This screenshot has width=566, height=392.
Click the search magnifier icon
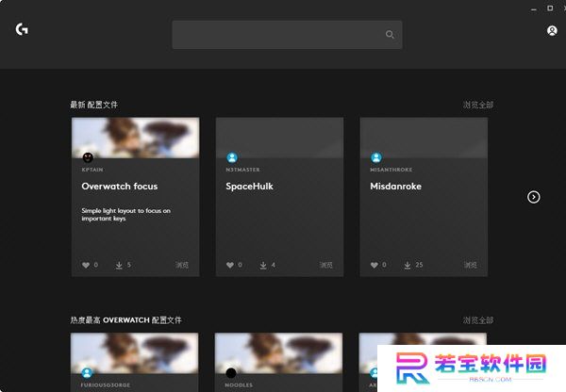(390, 34)
